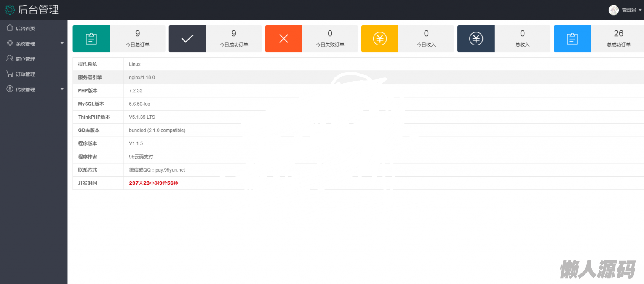
Task: Click the ThinkPHP版本 row label
Action: pos(94,117)
